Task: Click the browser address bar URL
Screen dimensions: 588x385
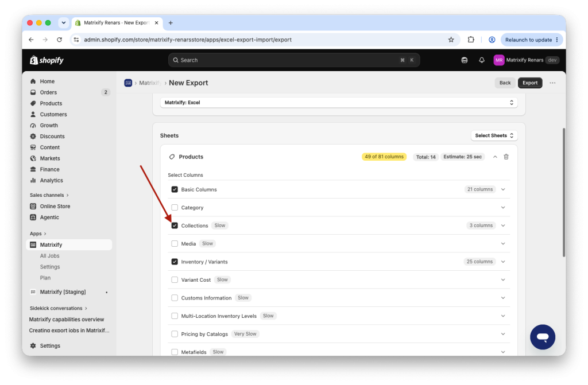Action: (x=188, y=40)
